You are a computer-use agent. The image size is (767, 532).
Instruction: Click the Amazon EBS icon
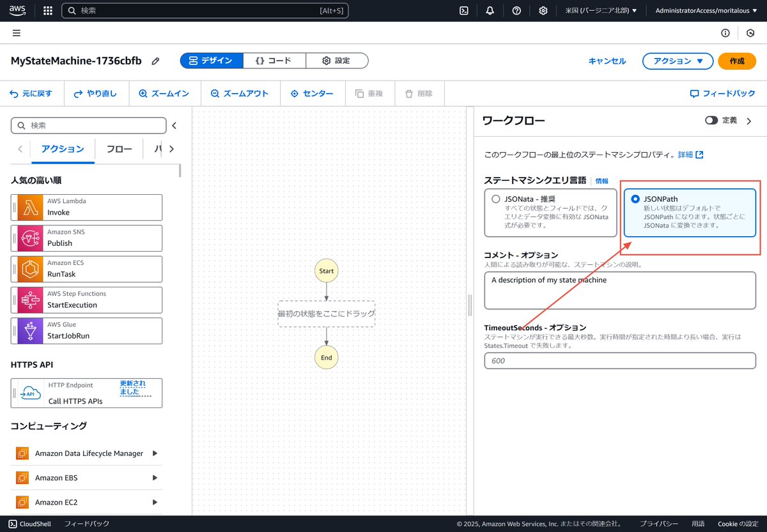(x=22, y=478)
